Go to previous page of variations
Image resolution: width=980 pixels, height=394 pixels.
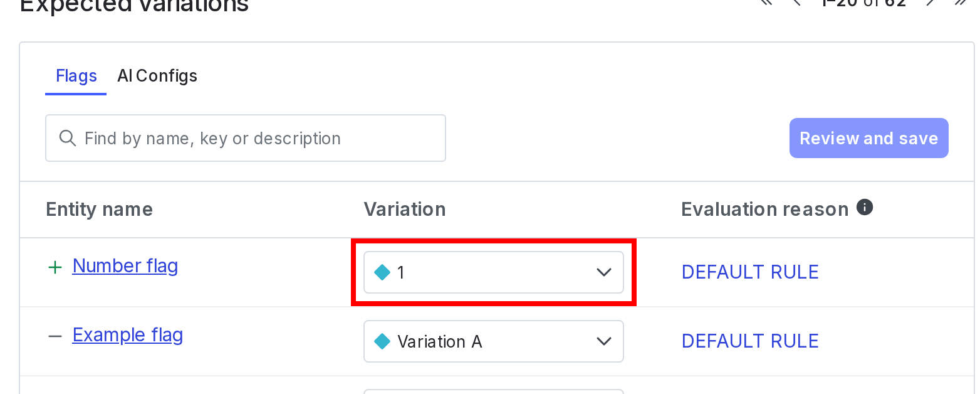click(798, 3)
